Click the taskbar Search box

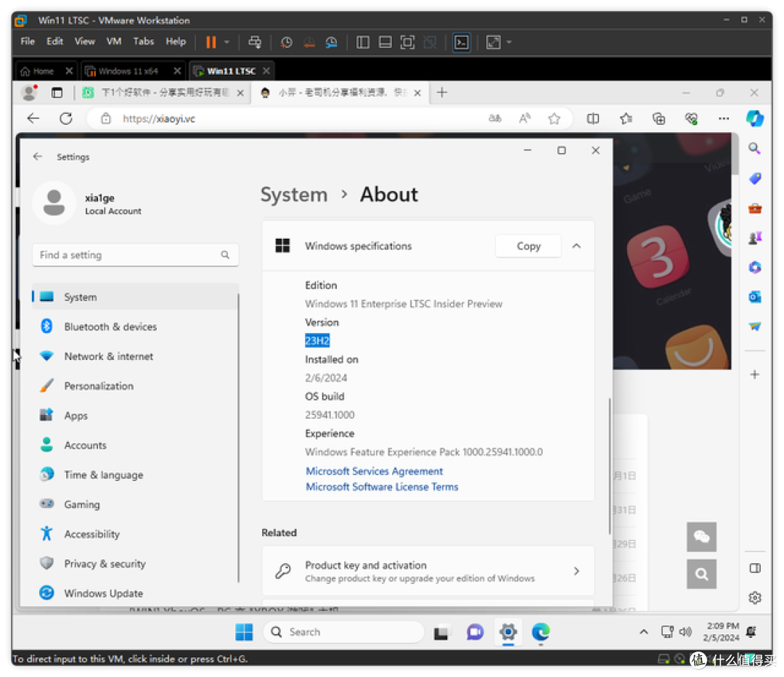(343, 632)
